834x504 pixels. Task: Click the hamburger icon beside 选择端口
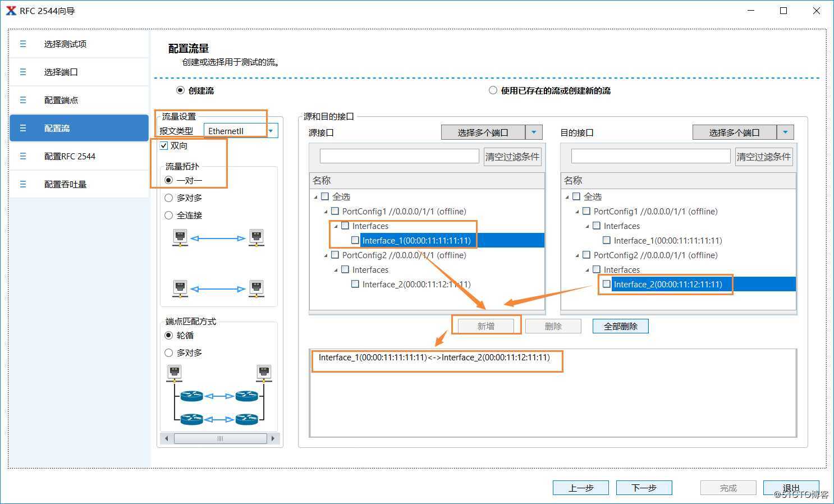pyautogui.click(x=23, y=72)
